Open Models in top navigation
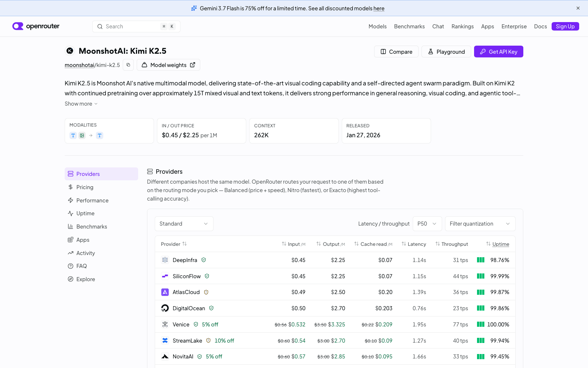This screenshot has width=588, height=368. pyautogui.click(x=377, y=26)
